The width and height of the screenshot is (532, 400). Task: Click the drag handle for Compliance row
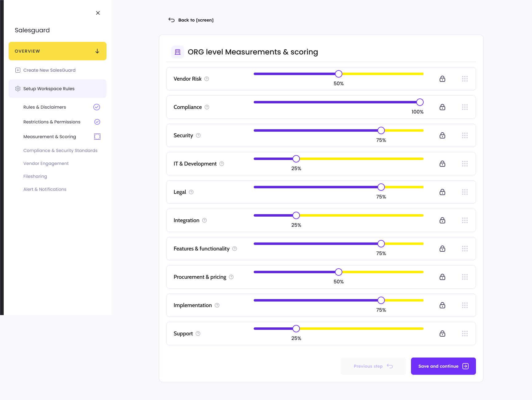(465, 107)
